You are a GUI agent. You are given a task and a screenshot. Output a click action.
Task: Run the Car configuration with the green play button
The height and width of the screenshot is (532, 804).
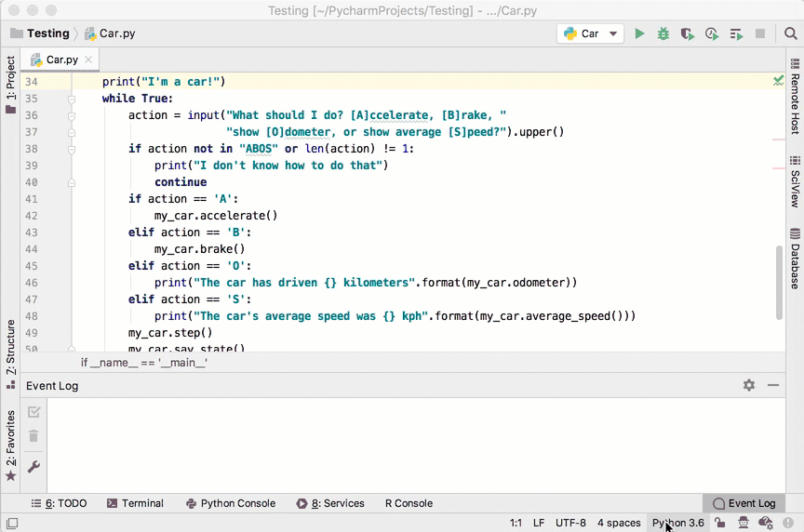pos(639,33)
